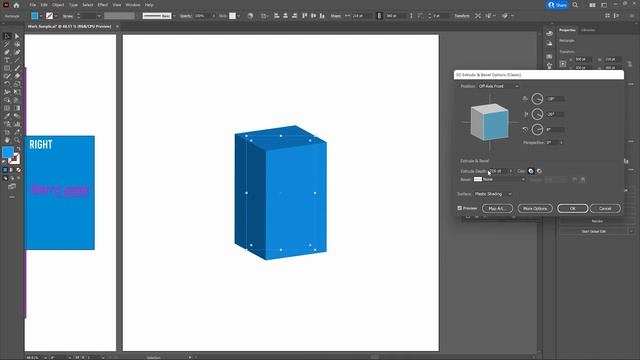Viewport: 640px width, 360px height.
Task: Switch to the Properties panel tab
Action: [x=567, y=30]
